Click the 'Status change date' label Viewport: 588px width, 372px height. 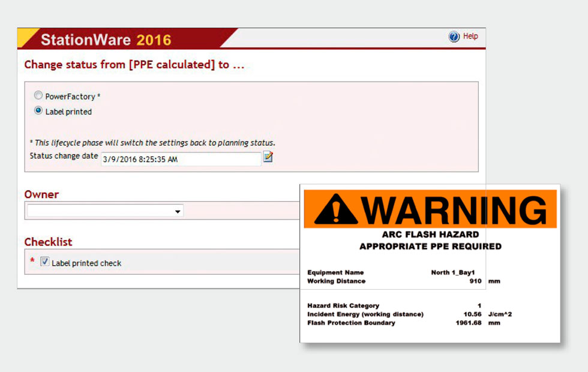tap(64, 156)
